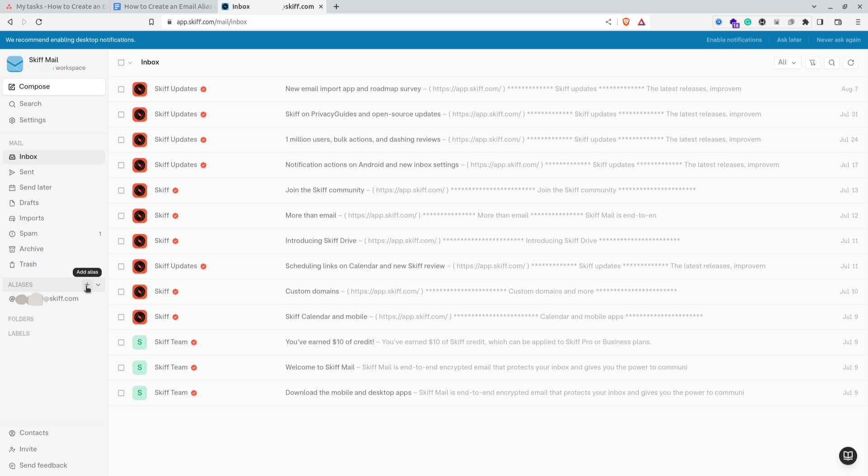
Task: Click the Add alias plus button
Action: coord(87,285)
